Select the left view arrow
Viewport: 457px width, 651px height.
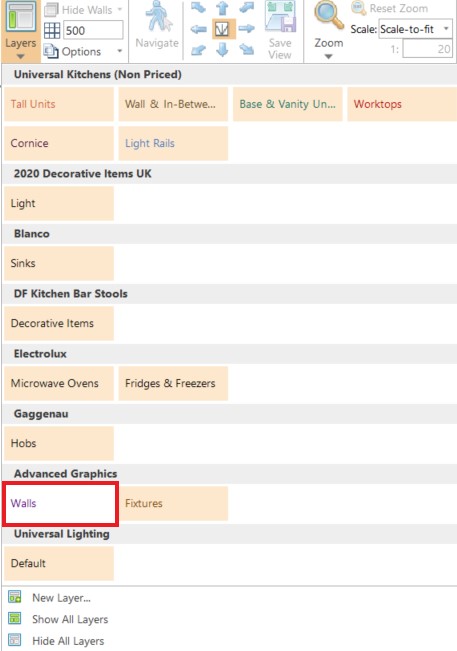click(198, 29)
